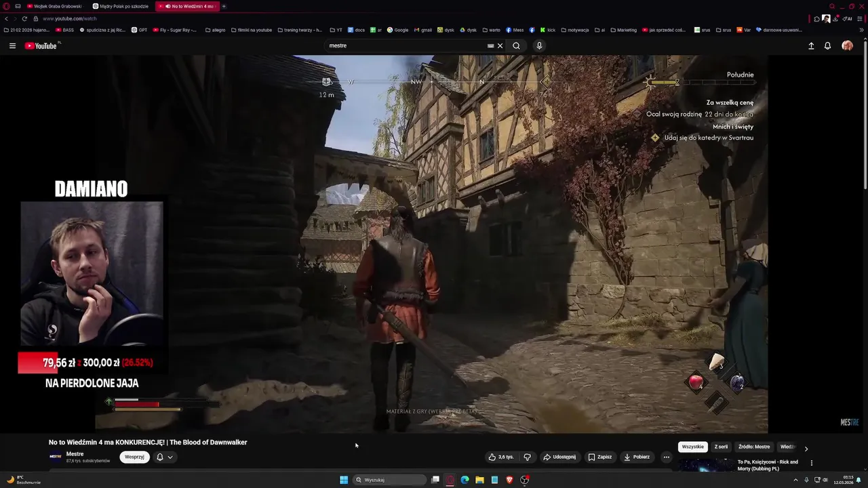868x488 pixels.
Task: Open the allegro bookmarks folder
Action: (215, 30)
